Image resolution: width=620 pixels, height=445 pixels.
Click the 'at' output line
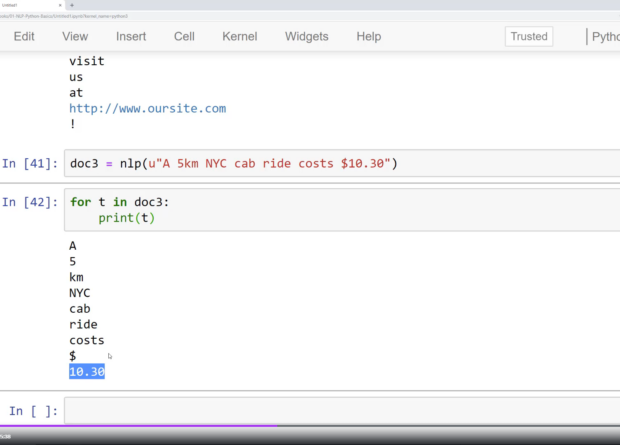click(76, 93)
